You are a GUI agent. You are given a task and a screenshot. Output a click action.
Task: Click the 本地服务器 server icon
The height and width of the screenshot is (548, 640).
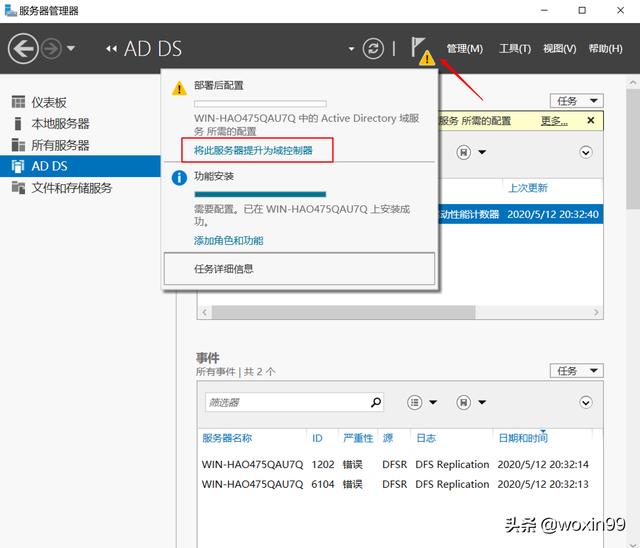18,123
